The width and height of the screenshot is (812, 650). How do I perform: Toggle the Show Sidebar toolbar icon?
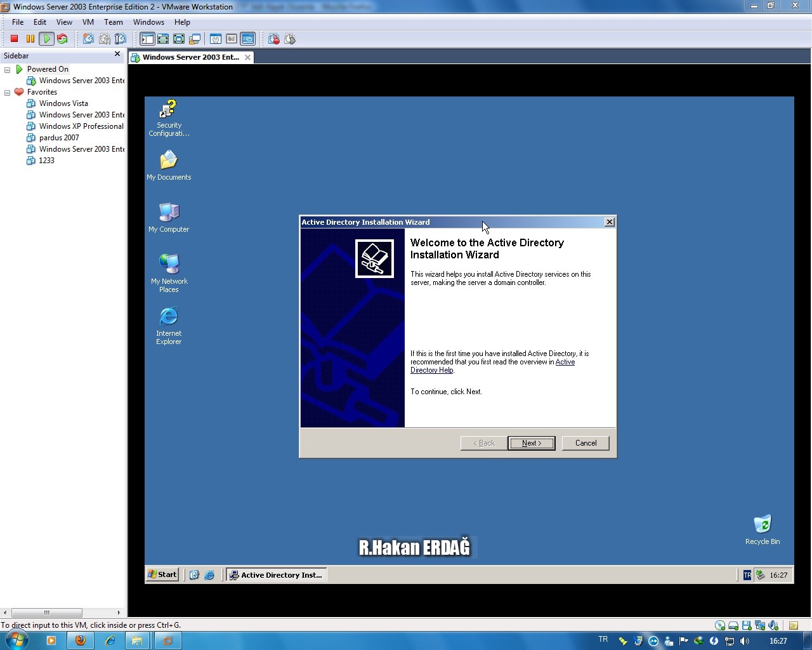pos(147,39)
